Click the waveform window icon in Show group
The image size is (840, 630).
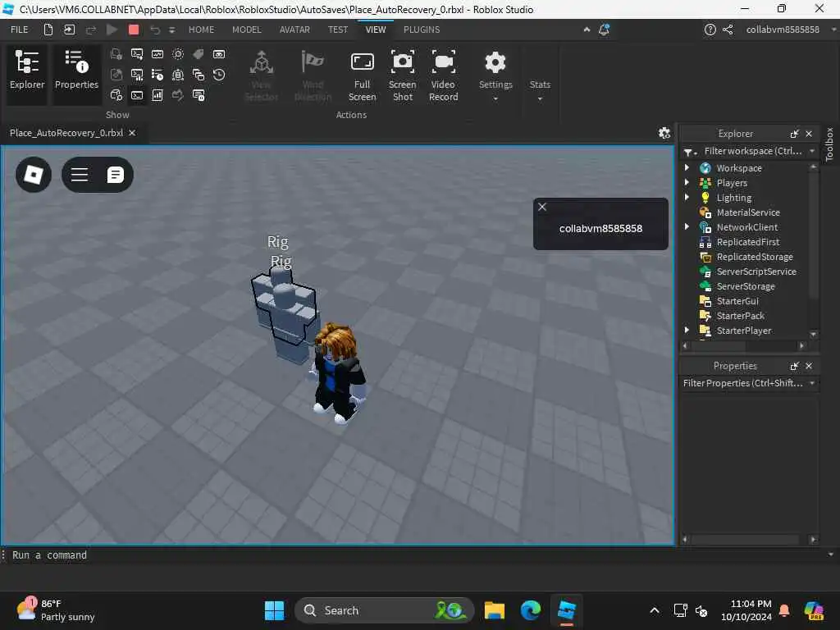157,54
